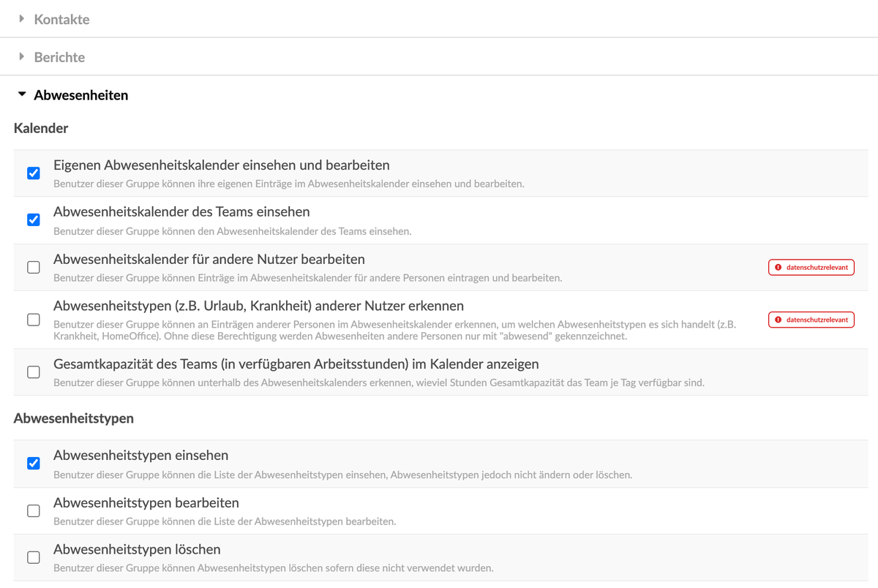Click label 'Abwesenheitstypen einsehen'
This screenshot has width=878, height=588.
141,456
